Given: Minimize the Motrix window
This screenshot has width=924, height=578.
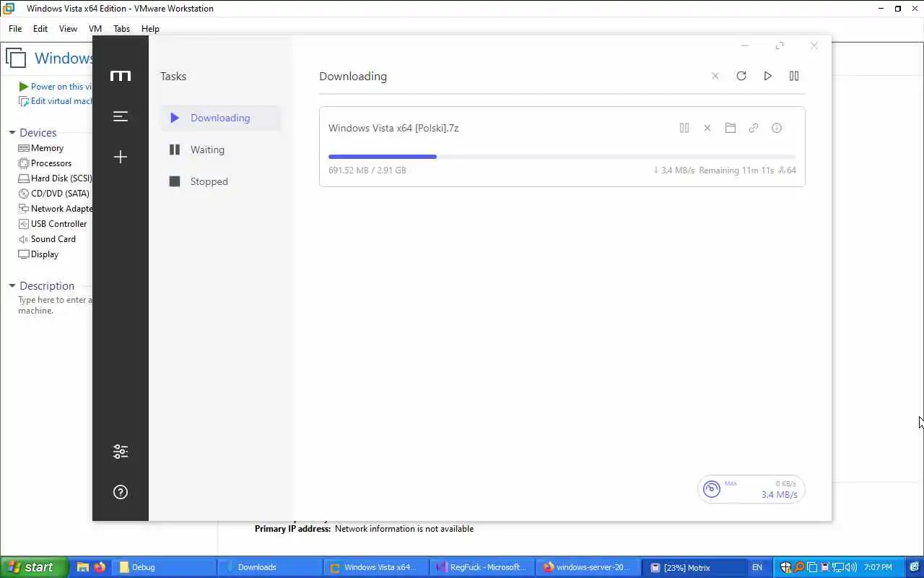Looking at the screenshot, I should [745, 46].
